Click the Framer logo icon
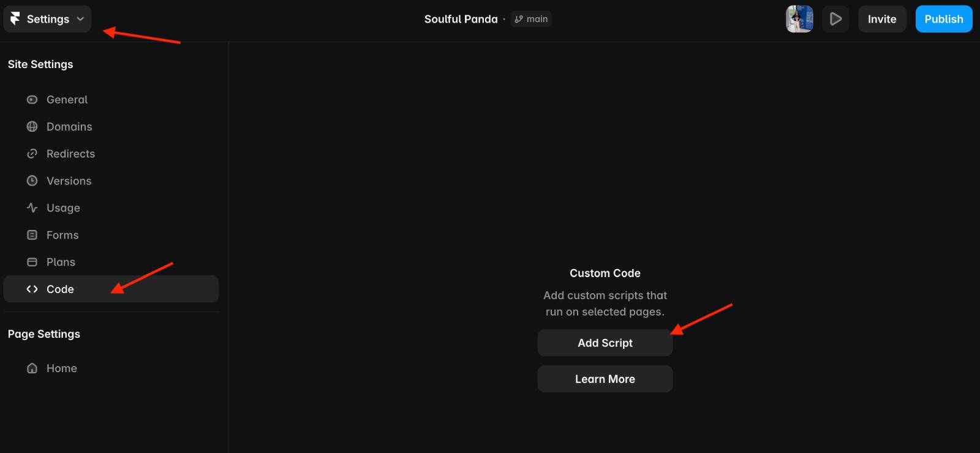The image size is (980, 453). tap(15, 19)
